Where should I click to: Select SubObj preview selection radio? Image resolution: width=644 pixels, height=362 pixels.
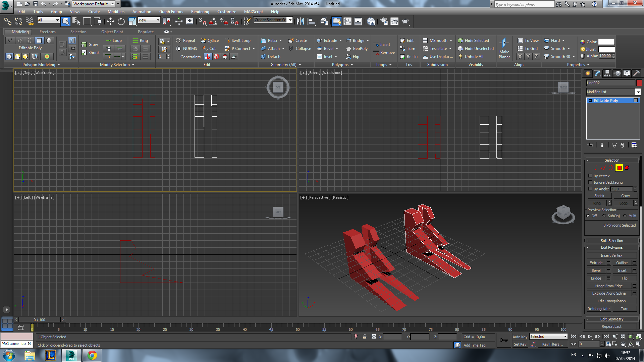[604, 216]
